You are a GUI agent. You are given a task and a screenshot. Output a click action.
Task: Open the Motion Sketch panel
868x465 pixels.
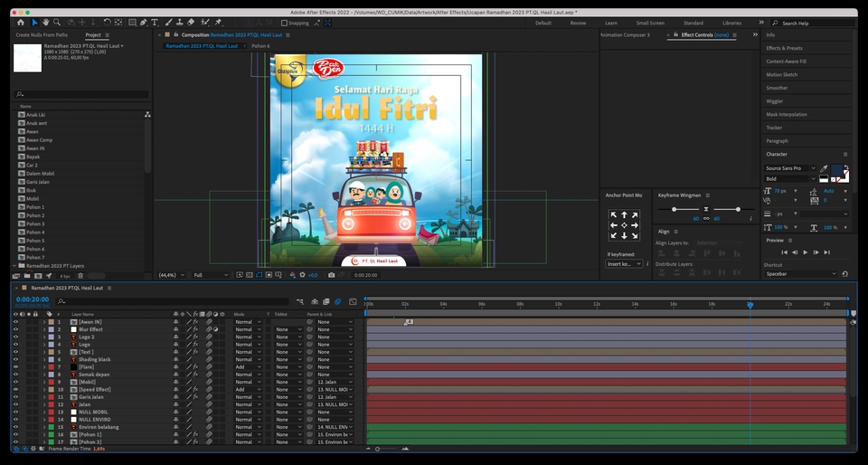point(781,75)
